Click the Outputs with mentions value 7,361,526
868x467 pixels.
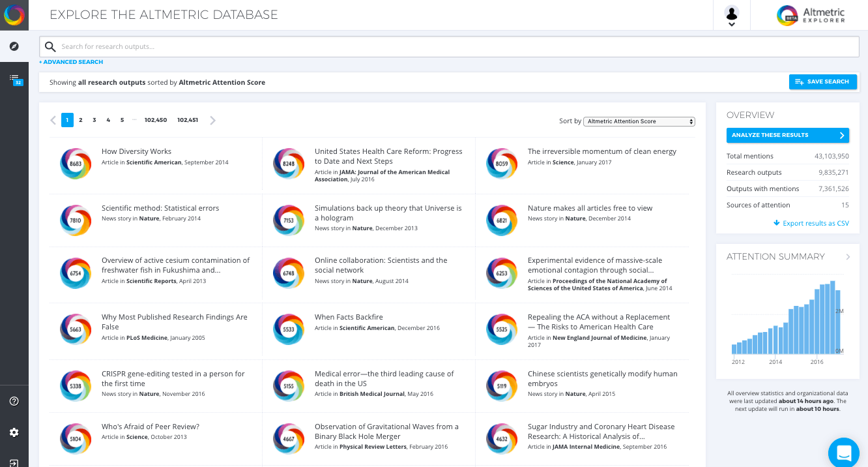pyautogui.click(x=833, y=189)
